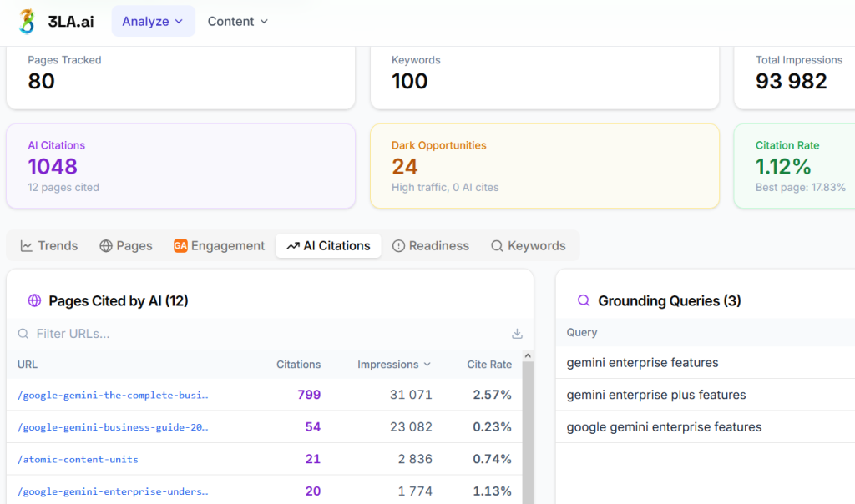Image resolution: width=855 pixels, height=504 pixels.
Task: Click the globe icon beside Pages Cited by AI
Action: coord(34,300)
